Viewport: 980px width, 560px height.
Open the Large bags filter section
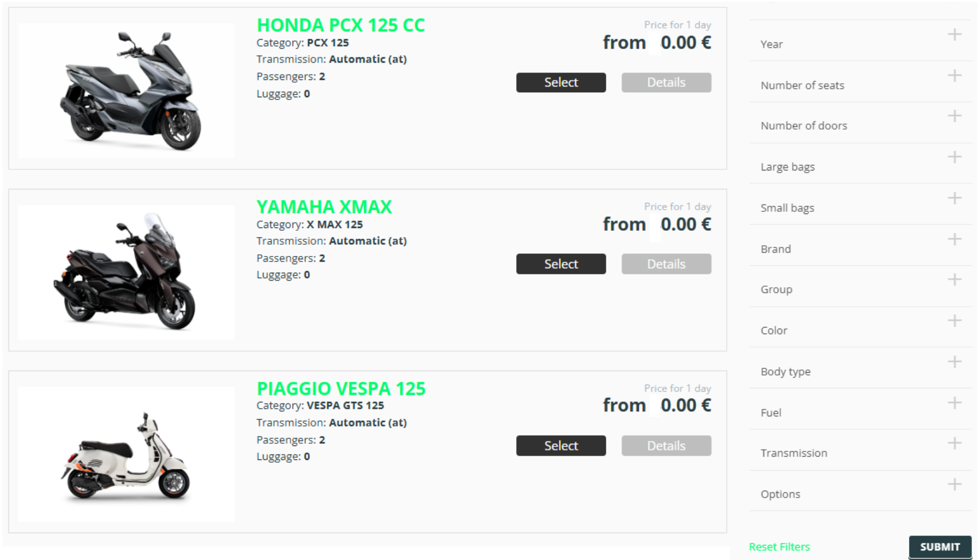(954, 157)
